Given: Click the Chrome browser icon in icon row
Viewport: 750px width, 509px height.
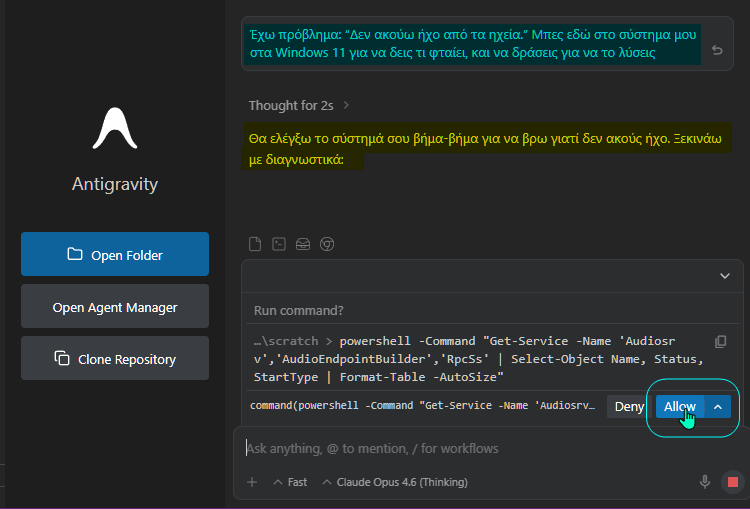Looking at the screenshot, I should pyautogui.click(x=326, y=243).
